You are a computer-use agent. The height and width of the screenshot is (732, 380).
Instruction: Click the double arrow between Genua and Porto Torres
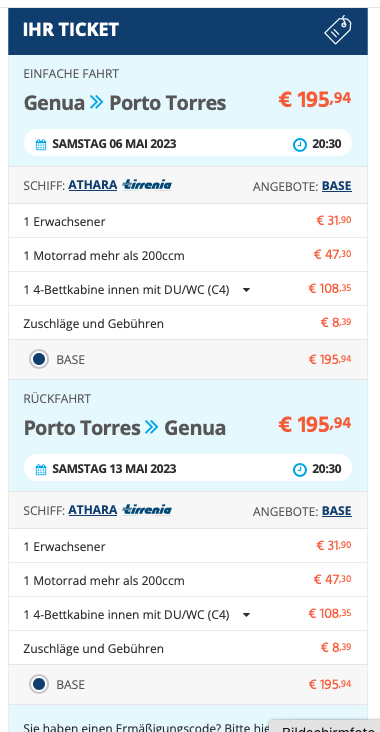(97, 103)
